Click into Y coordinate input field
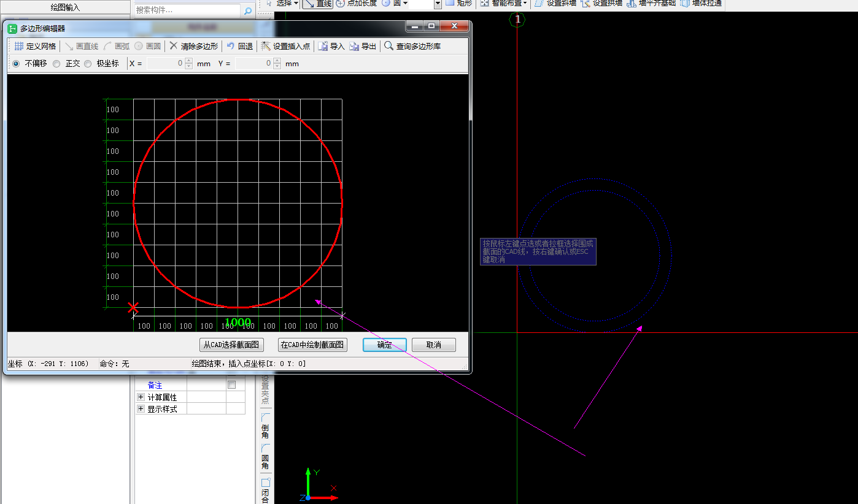Image resolution: width=858 pixels, height=504 pixels. click(254, 63)
